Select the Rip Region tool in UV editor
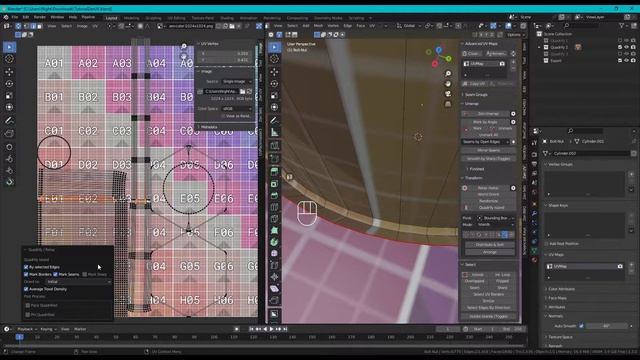The height and width of the screenshot is (360, 640). tap(9, 133)
